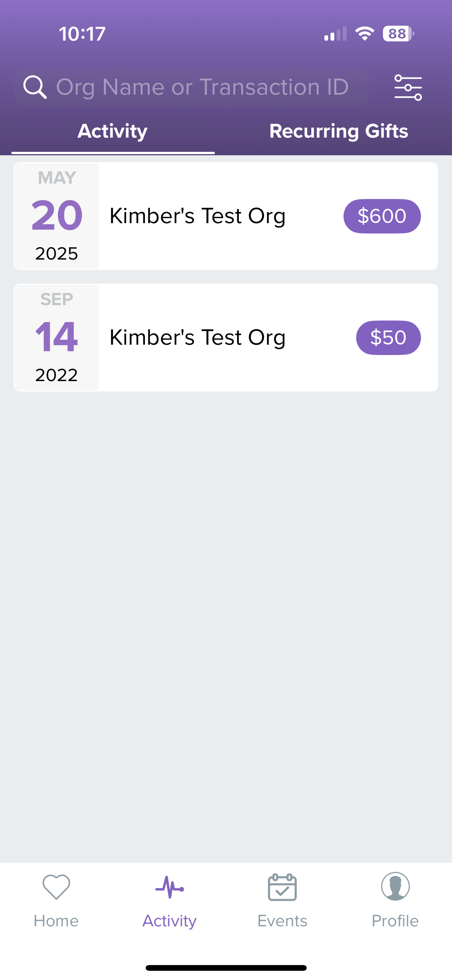This screenshot has width=452, height=980.
Task: Select the Activity pulse icon
Action: [x=169, y=887]
